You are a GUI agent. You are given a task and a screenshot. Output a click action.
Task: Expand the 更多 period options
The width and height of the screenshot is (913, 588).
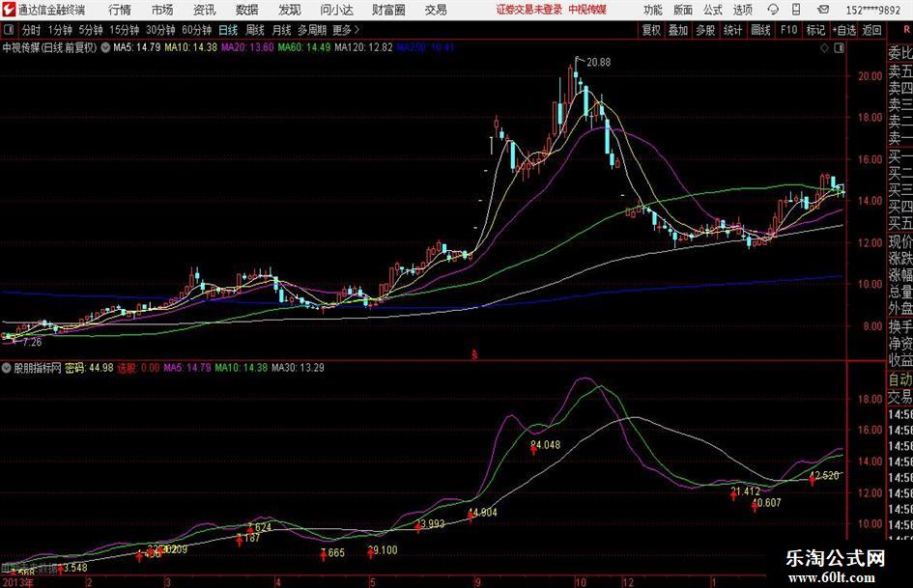346,30
